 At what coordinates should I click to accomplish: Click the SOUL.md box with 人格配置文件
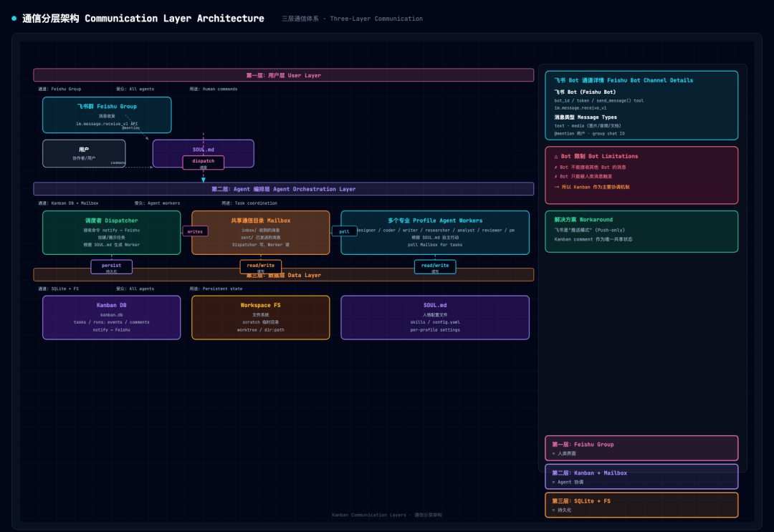click(x=435, y=317)
